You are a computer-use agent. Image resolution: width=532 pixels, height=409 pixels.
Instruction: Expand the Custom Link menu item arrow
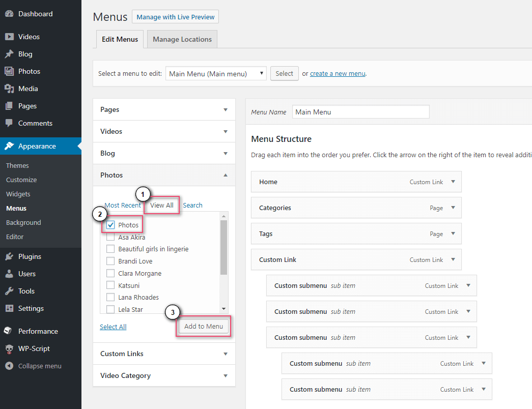453,259
